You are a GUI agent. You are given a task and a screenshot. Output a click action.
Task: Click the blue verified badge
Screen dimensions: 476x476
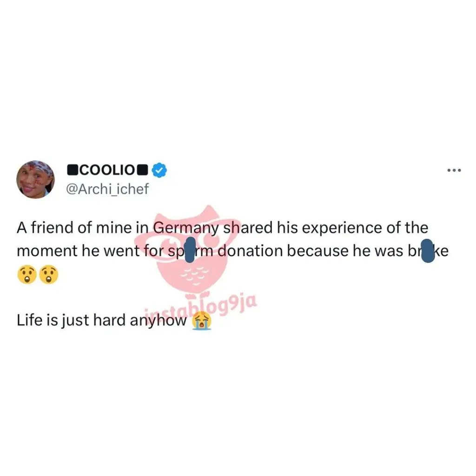pyautogui.click(x=159, y=170)
